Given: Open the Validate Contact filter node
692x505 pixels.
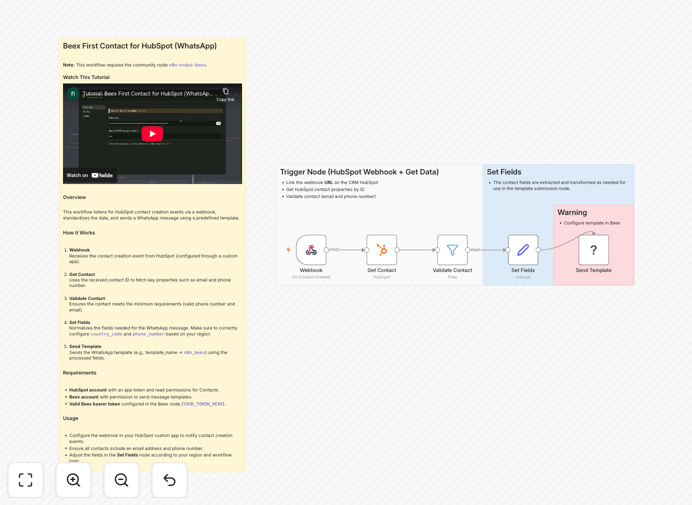Looking at the screenshot, I should [452, 250].
